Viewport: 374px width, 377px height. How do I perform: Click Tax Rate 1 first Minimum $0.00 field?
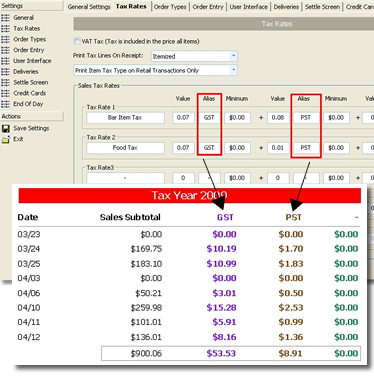tap(237, 118)
